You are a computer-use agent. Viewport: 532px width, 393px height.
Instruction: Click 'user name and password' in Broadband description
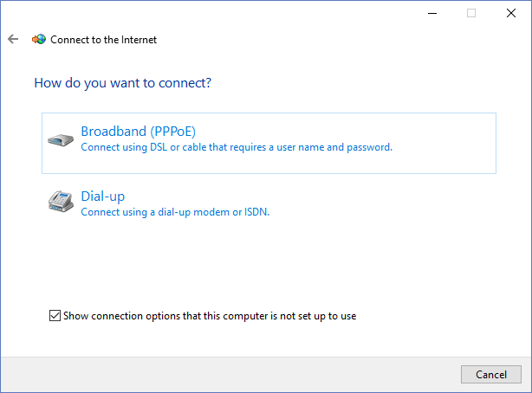pyautogui.click(x=334, y=147)
